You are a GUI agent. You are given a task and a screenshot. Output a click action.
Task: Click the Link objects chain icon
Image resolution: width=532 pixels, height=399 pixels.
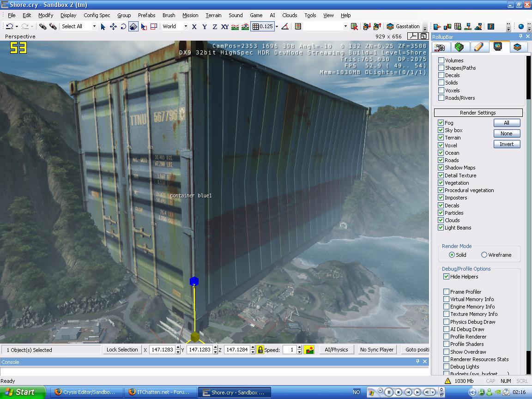(x=42, y=26)
